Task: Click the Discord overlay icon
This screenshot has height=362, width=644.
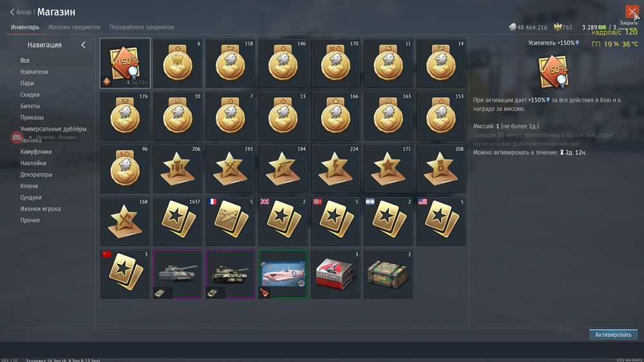Action: point(17,137)
